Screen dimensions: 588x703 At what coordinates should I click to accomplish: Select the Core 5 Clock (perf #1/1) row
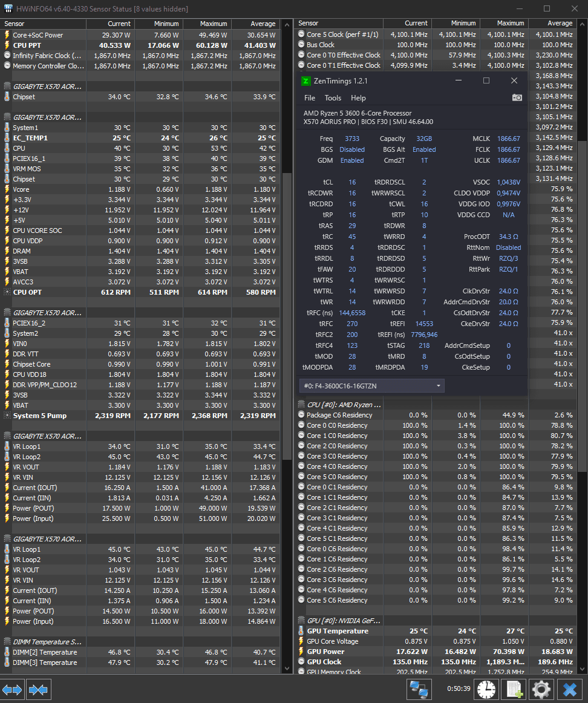pyautogui.click(x=436, y=34)
